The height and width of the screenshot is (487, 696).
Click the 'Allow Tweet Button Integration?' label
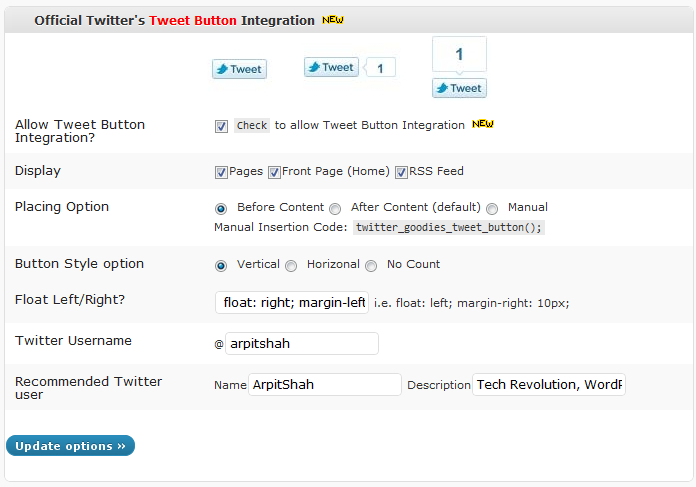click(x=80, y=131)
